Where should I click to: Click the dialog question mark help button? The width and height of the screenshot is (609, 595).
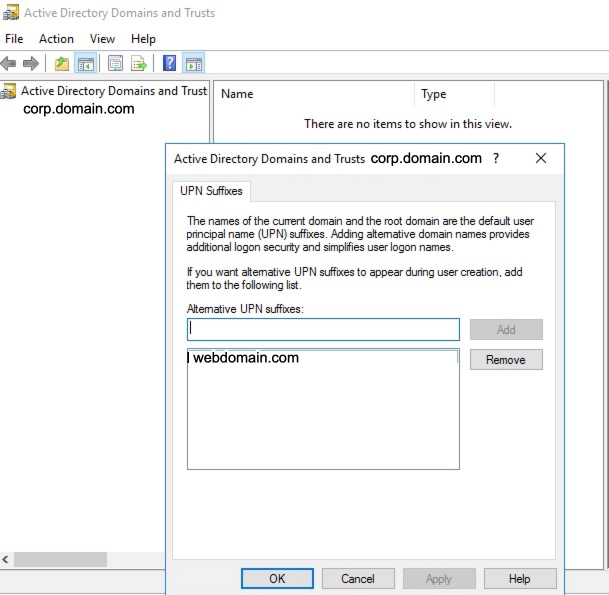496,158
